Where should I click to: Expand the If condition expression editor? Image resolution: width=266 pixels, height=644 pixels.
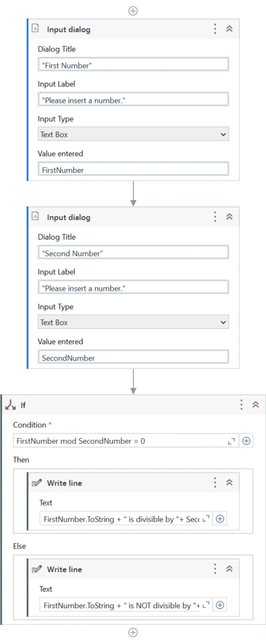click(x=232, y=441)
